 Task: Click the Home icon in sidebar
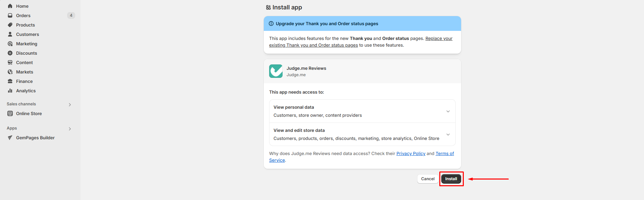coord(10,6)
